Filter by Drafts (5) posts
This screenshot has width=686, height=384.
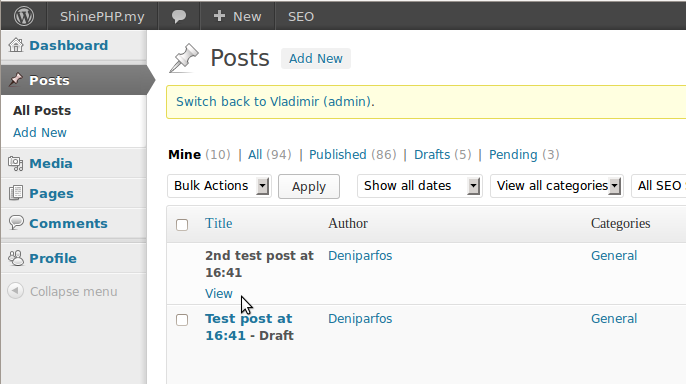point(443,155)
